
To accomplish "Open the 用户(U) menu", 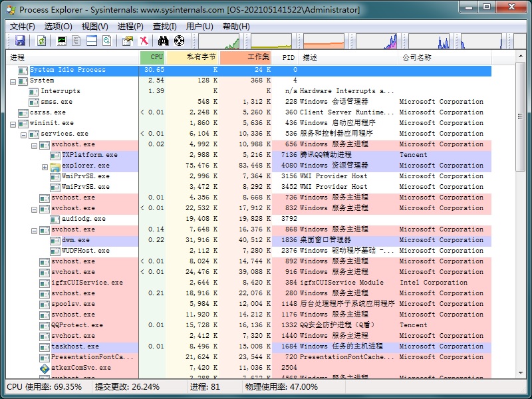I will [x=199, y=27].
